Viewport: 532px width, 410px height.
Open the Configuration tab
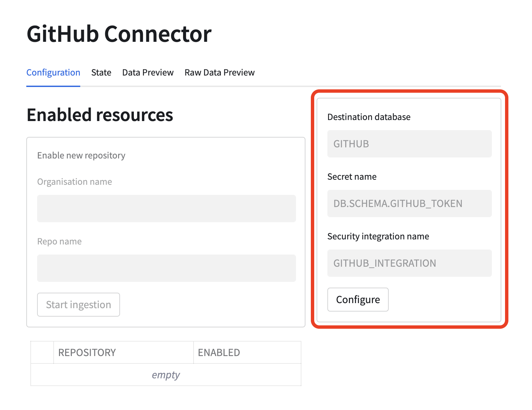(x=53, y=72)
